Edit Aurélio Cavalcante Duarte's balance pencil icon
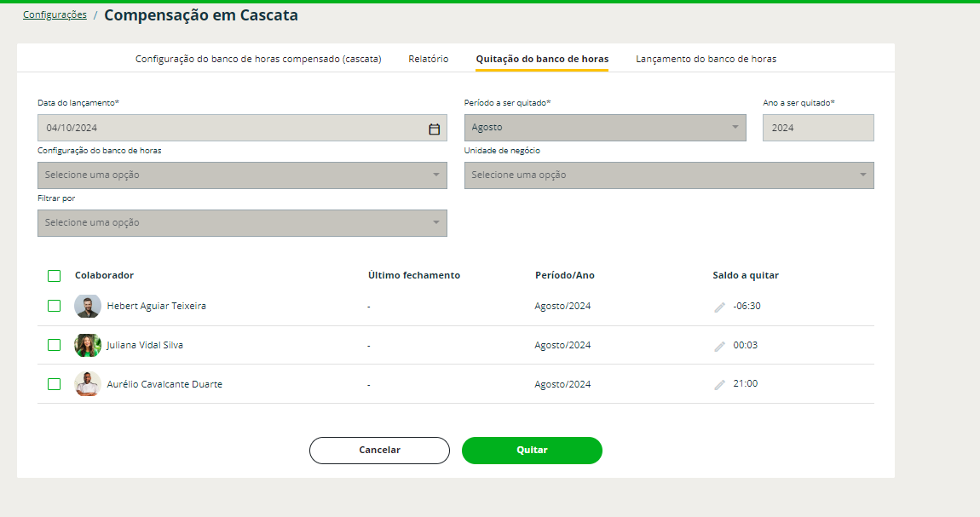Screen dimensions: 980x517 [x=720, y=385]
